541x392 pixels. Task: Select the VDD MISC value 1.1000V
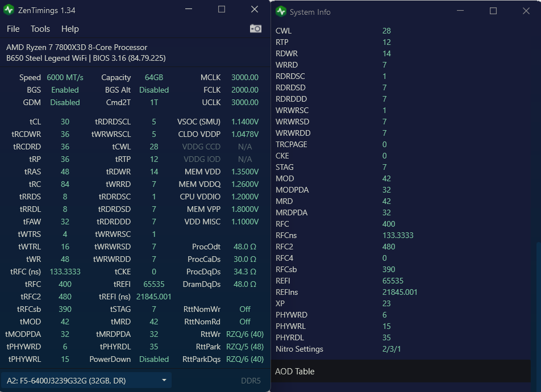(x=244, y=222)
